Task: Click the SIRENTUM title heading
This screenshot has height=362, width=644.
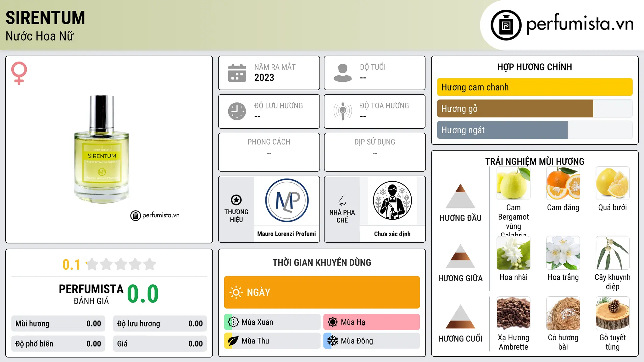Action: (45, 18)
